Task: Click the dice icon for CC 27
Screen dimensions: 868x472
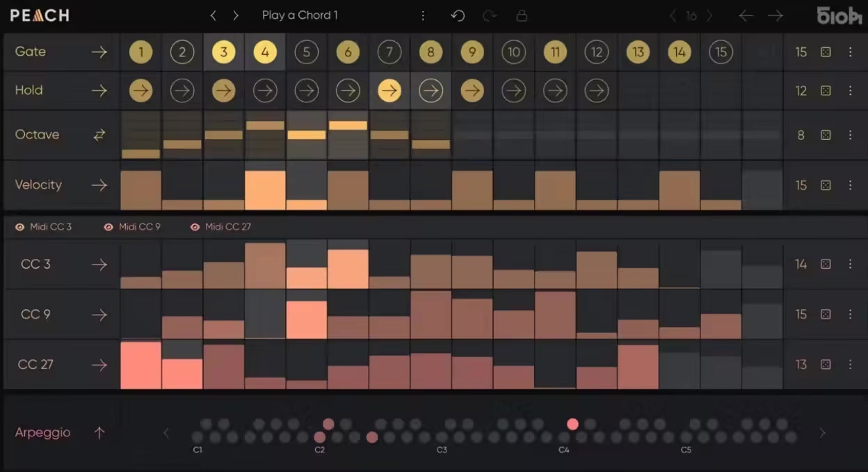Action: coord(826,364)
